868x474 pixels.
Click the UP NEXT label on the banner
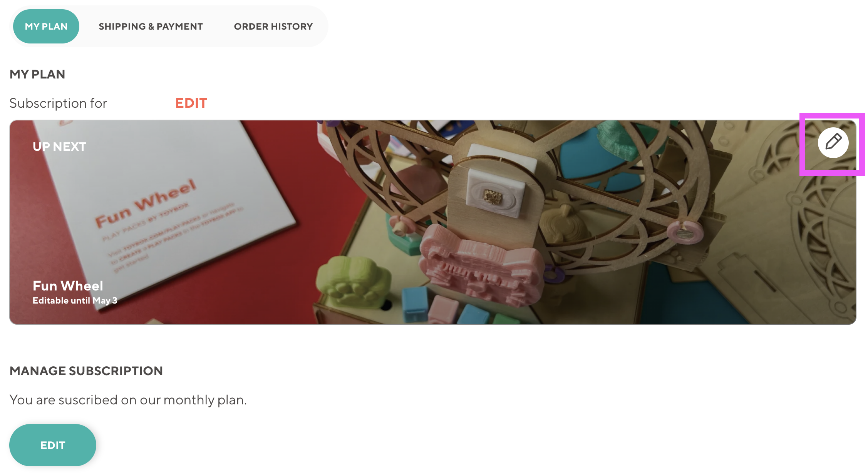coord(59,147)
